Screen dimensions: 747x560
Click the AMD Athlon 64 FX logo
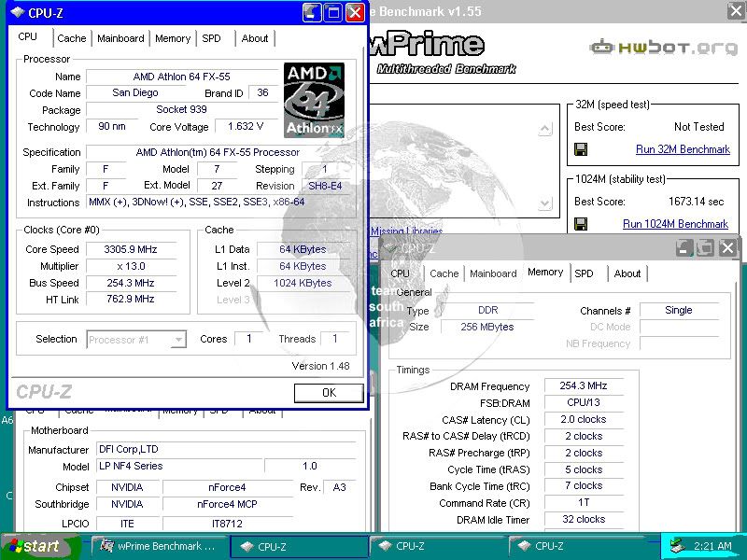tap(314, 101)
